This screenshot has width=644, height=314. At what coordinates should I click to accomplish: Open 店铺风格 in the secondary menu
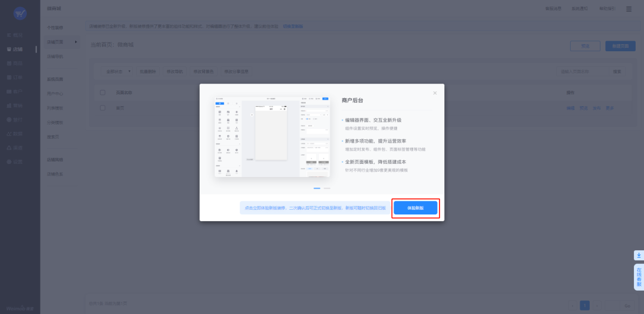(55, 160)
